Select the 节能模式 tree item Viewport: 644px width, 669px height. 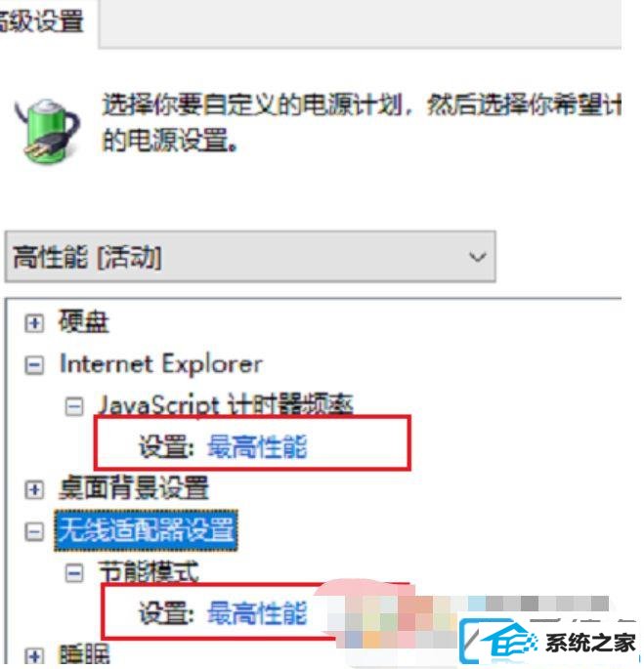149,571
